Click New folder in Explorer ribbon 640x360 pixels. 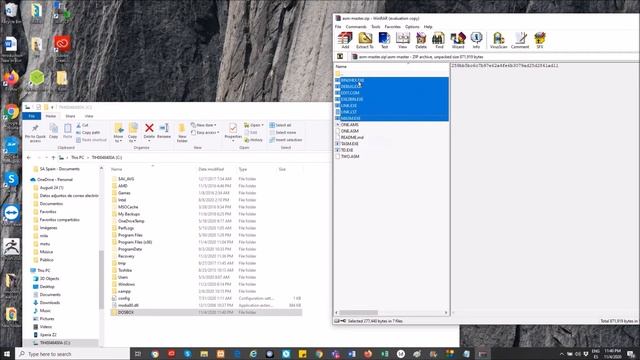182,133
